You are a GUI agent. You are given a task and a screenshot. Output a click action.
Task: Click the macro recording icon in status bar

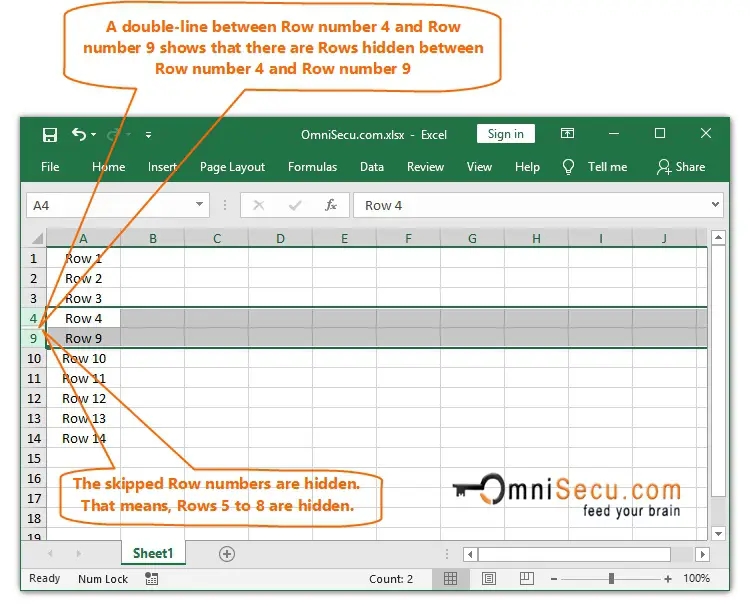[x=151, y=578]
